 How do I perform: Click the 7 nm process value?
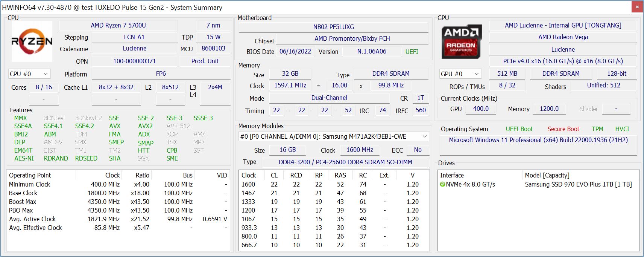(213, 26)
